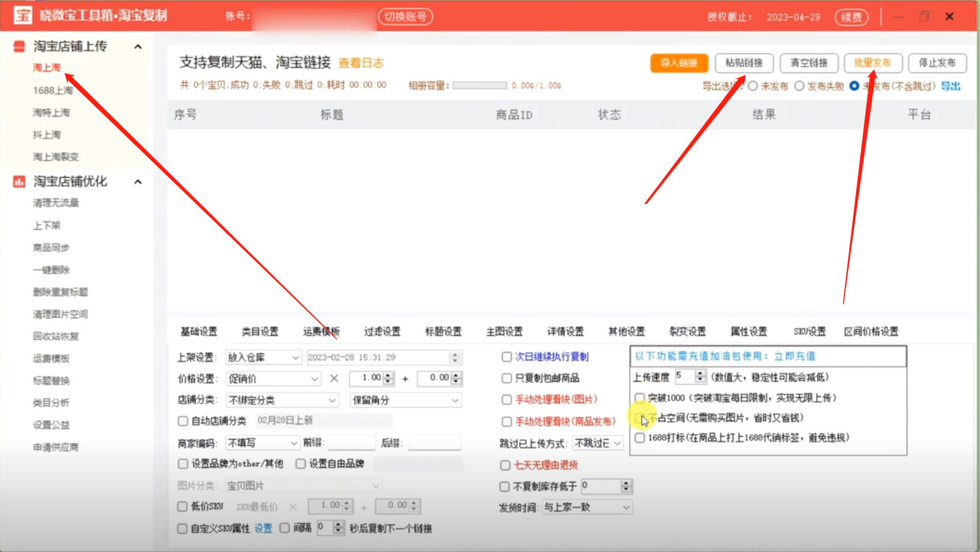Open the 商家编码 dropdown showing 不填写

pos(263,443)
